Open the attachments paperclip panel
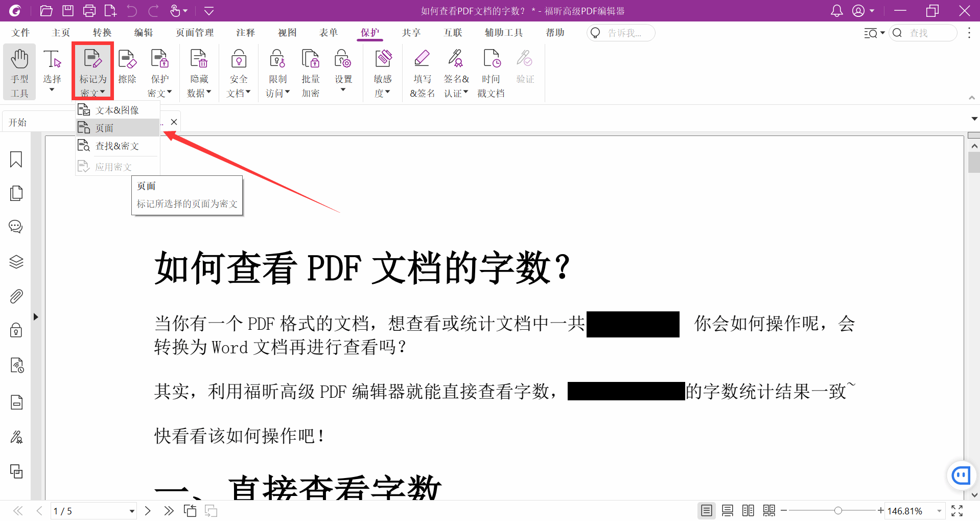This screenshot has height=521, width=980. (x=16, y=297)
